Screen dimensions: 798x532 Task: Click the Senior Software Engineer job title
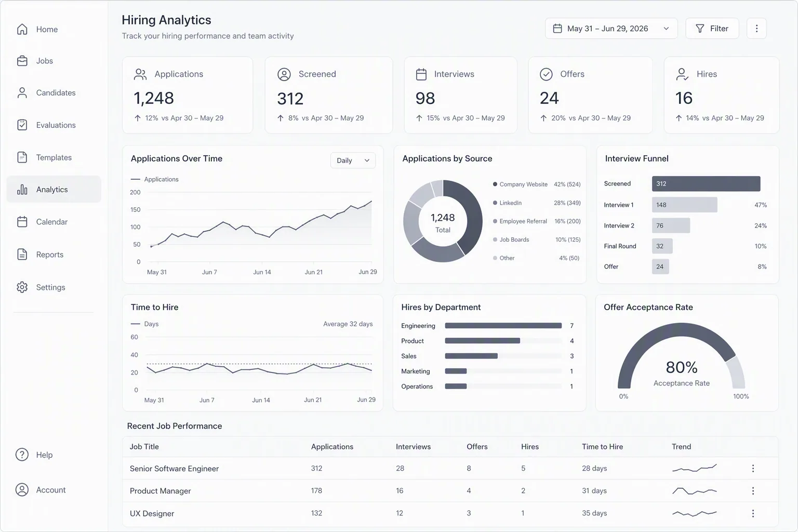[x=174, y=469]
